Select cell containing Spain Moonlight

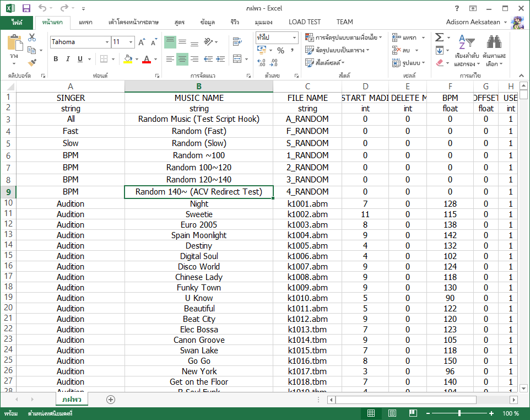click(198, 235)
